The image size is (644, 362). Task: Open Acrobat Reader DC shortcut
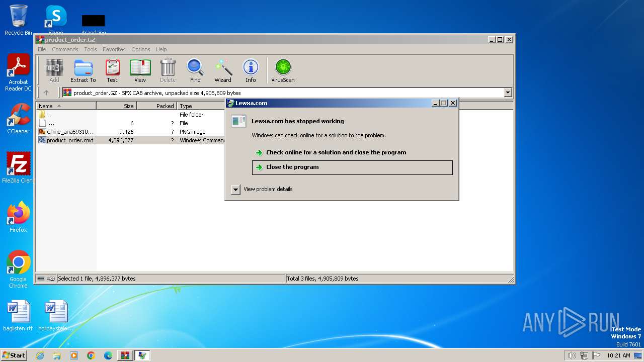click(x=18, y=73)
